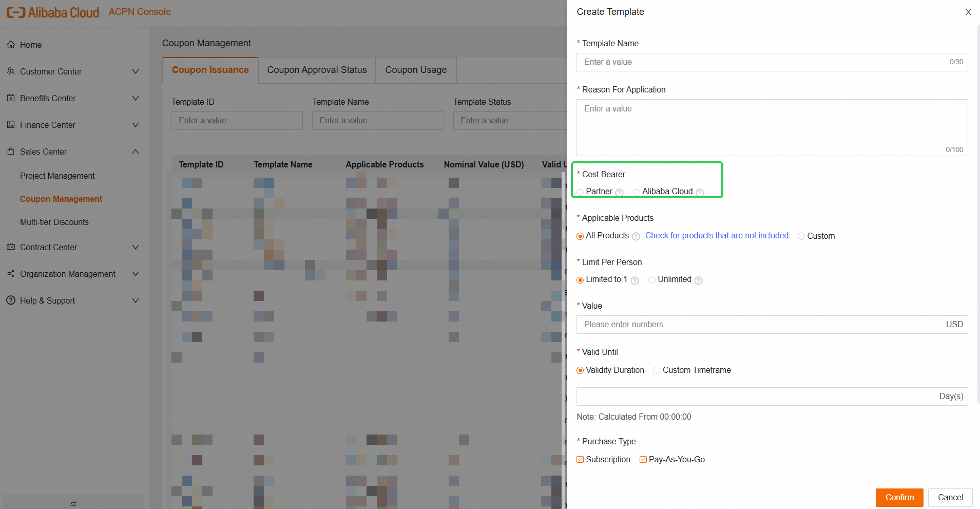Uncheck the Subscription purchase type
This screenshot has width=980, height=509.
(580, 460)
